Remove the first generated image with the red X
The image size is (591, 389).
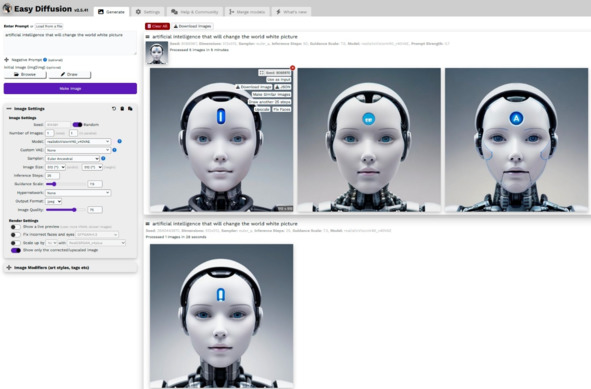point(292,68)
